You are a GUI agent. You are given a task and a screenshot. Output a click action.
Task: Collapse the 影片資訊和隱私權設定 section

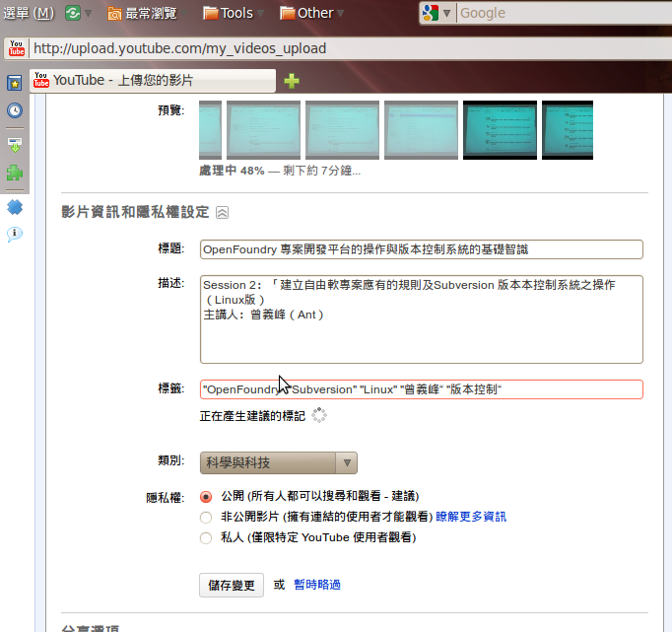(222, 213)
